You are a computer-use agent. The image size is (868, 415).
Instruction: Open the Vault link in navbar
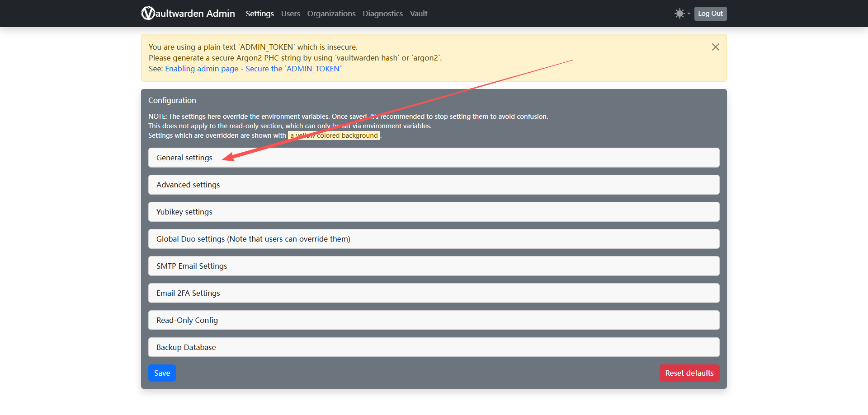point(419,14)
